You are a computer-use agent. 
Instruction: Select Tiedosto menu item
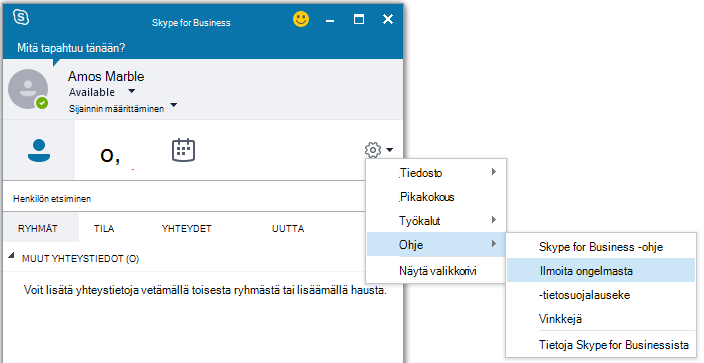(x=436, y=173)
